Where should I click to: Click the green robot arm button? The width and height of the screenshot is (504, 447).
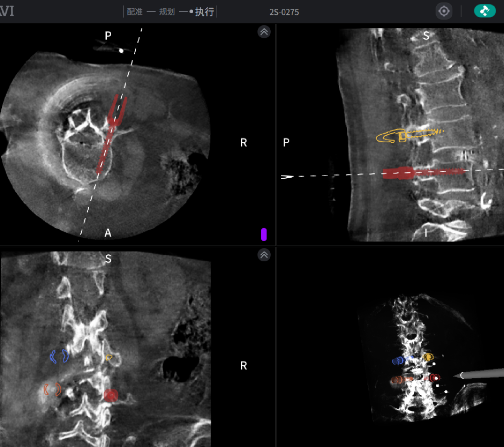pos(485,11)
